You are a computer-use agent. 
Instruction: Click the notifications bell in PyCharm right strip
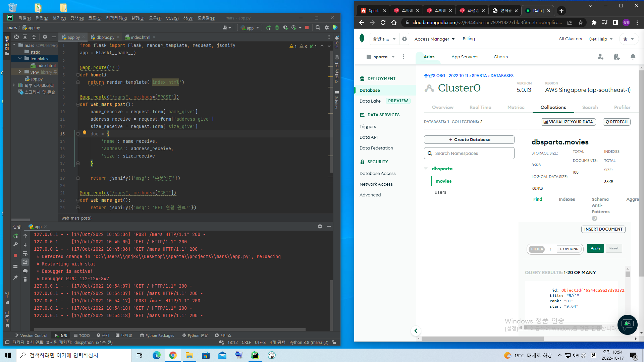click(337, 38)
